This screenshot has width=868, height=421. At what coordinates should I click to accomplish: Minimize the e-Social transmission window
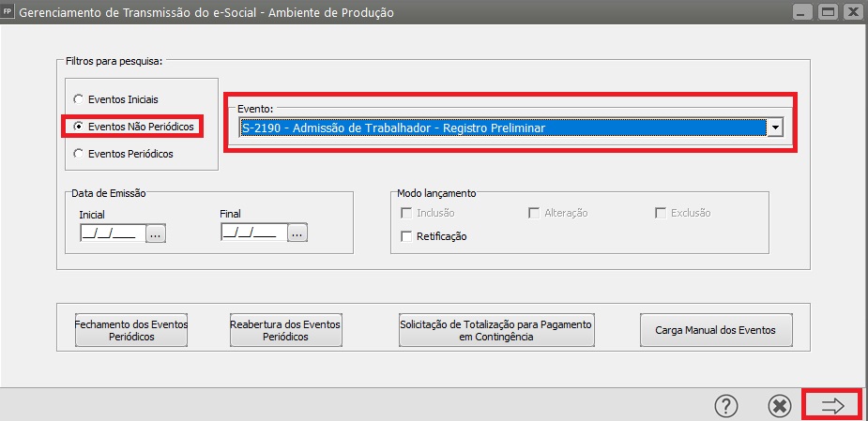[x=802, y=11]
